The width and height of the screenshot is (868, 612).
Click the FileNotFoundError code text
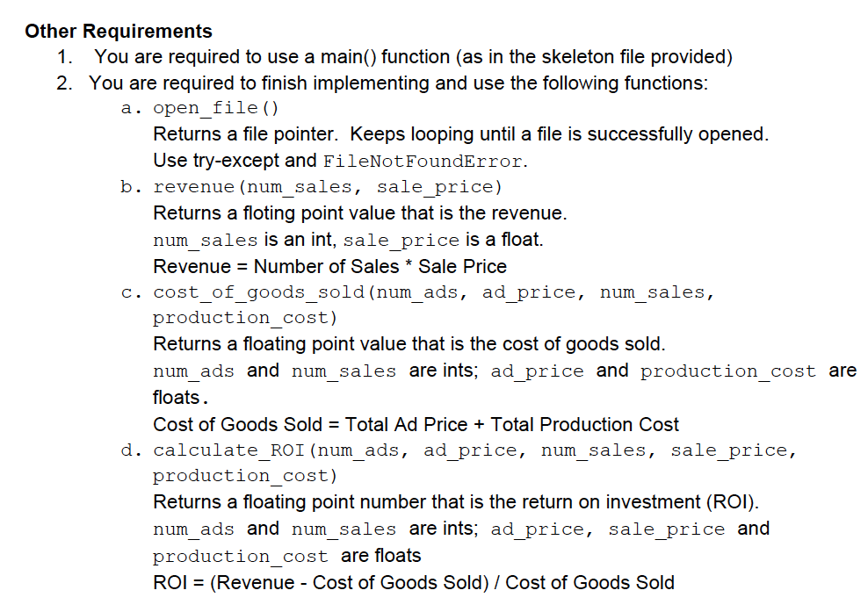click(423, 161)
